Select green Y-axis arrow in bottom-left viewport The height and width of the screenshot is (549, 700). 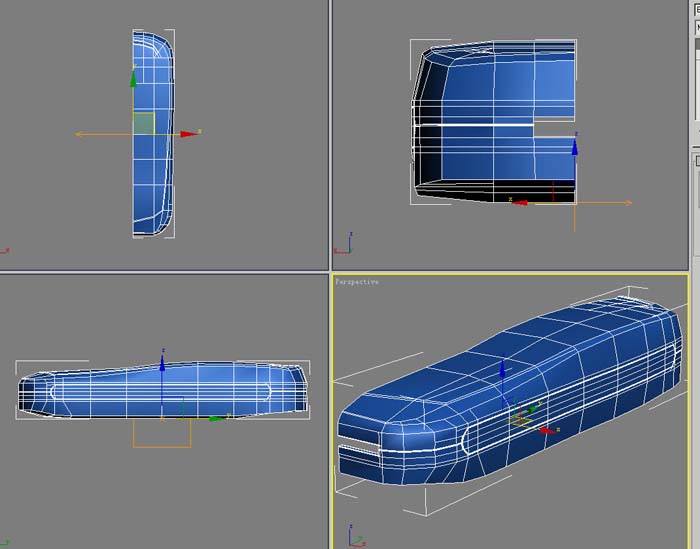tap(217, 418)
